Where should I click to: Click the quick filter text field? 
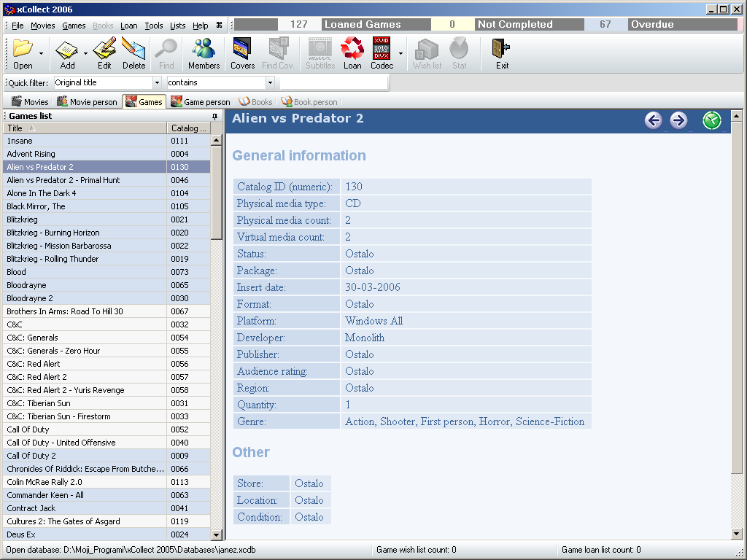tap(333, 83)
